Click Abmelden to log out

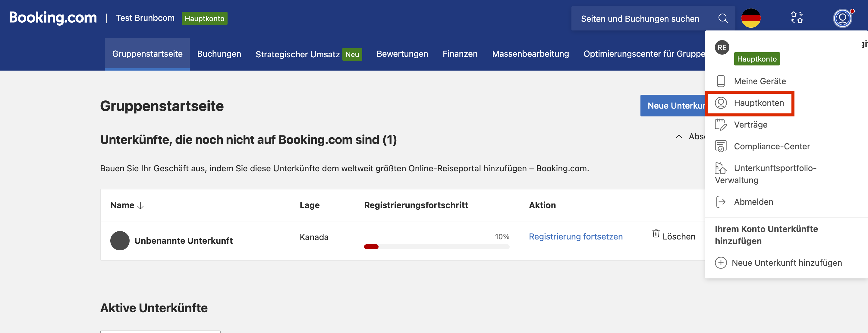753,202
